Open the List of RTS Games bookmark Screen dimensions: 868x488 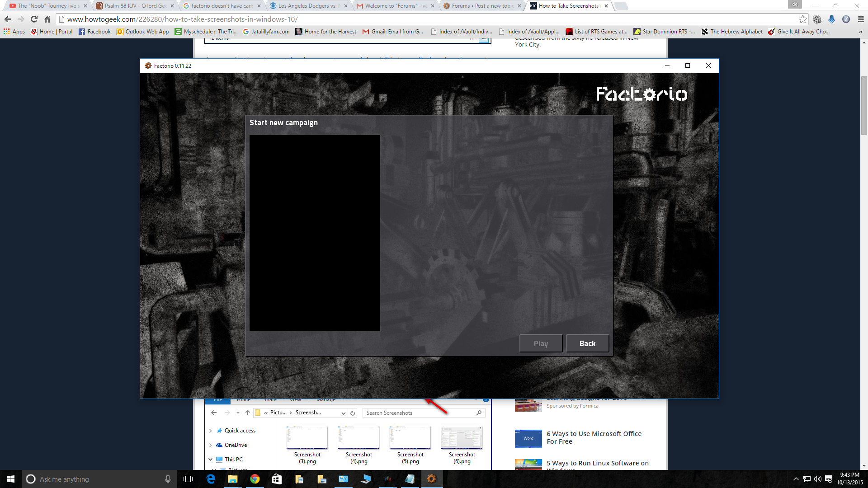[x=597, y=32]
